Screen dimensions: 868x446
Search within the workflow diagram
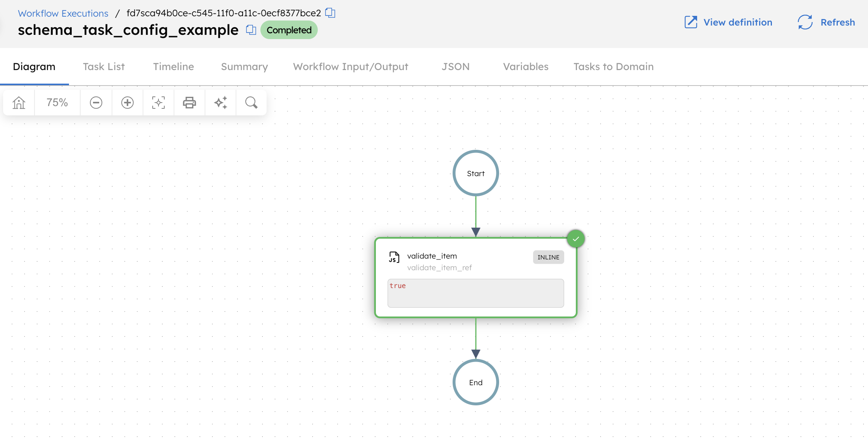click(251, 102)
